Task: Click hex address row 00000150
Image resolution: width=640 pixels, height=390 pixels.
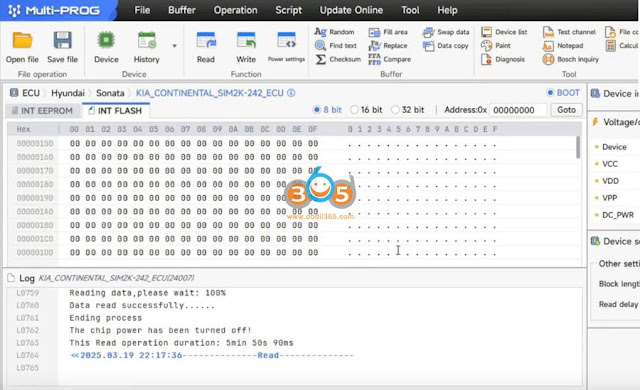Action: click(35, 143)
